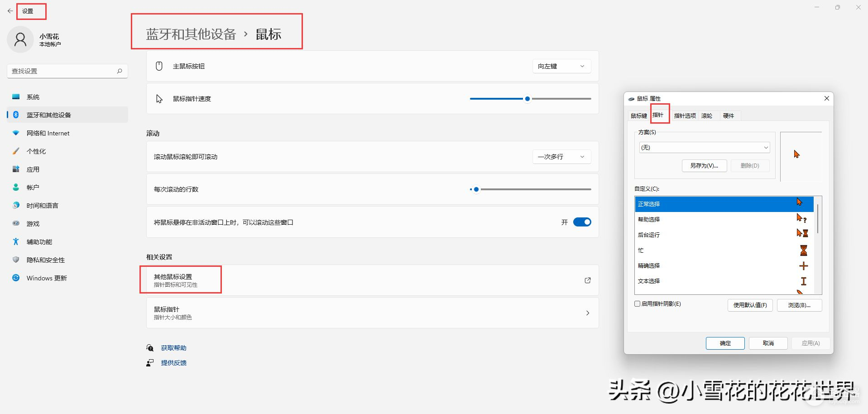Click the user avatar icon

[20, 40]
